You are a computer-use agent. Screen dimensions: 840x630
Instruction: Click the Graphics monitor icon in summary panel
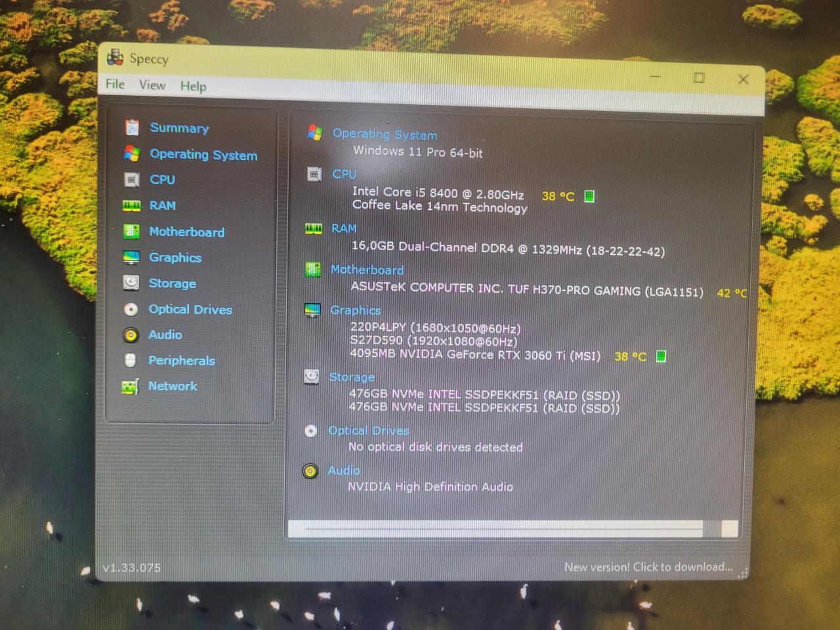[312, 310]
